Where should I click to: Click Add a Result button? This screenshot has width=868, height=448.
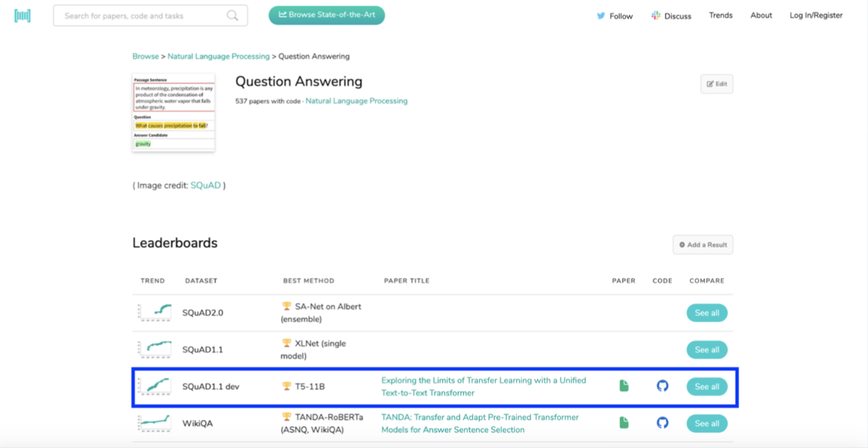[703, 244]
